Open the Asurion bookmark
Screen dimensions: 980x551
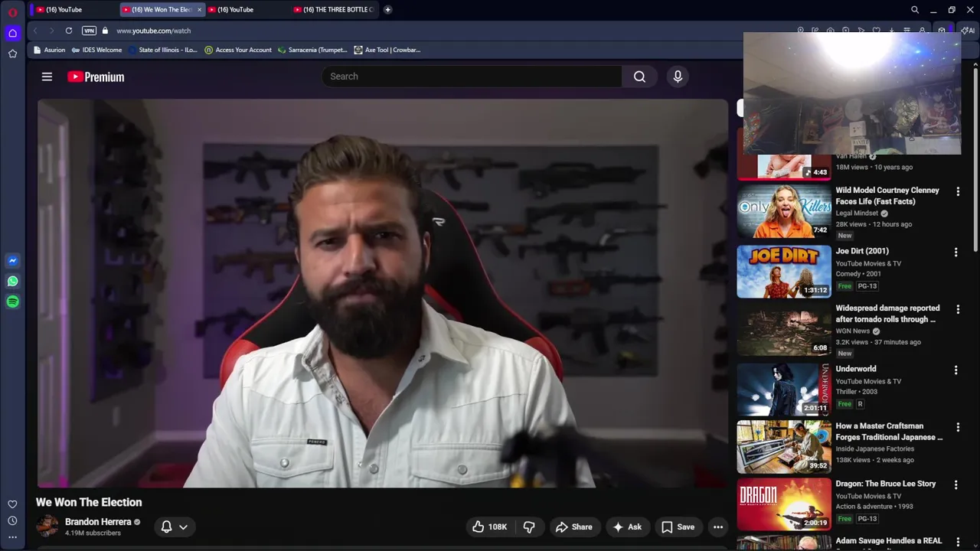(x=49, y=50)
